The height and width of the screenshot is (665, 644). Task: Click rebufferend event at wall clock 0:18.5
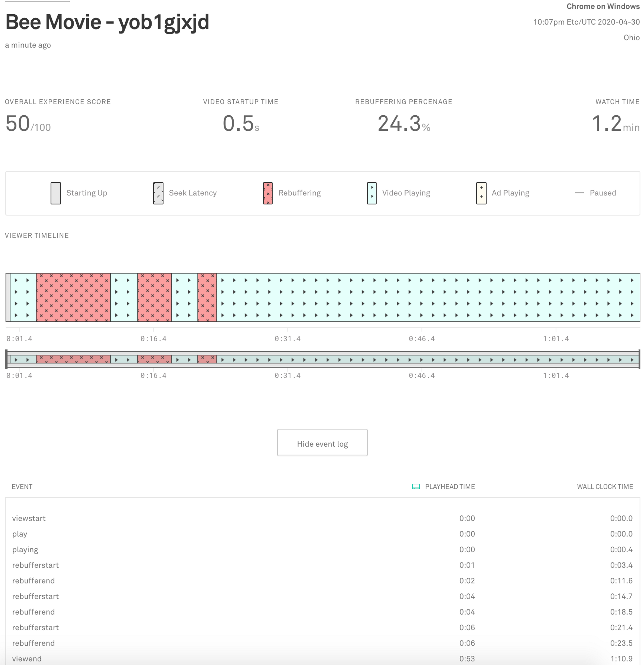click(322, 612)
